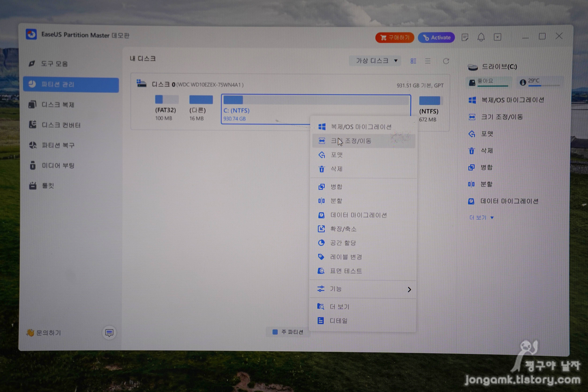The width and height of the screenshot is (588, 392).
Task: Open the notification bell icon
Action: point(481,38)
